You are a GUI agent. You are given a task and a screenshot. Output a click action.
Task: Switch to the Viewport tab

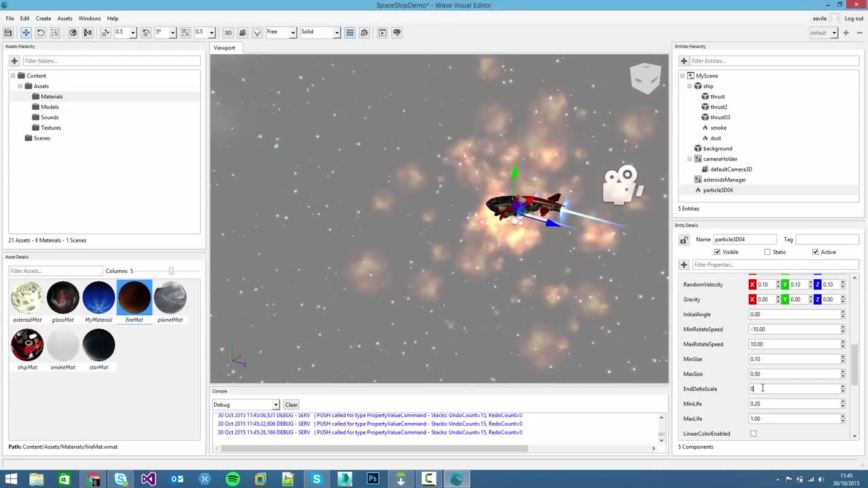pyautogui.click(x=224, y=47)
